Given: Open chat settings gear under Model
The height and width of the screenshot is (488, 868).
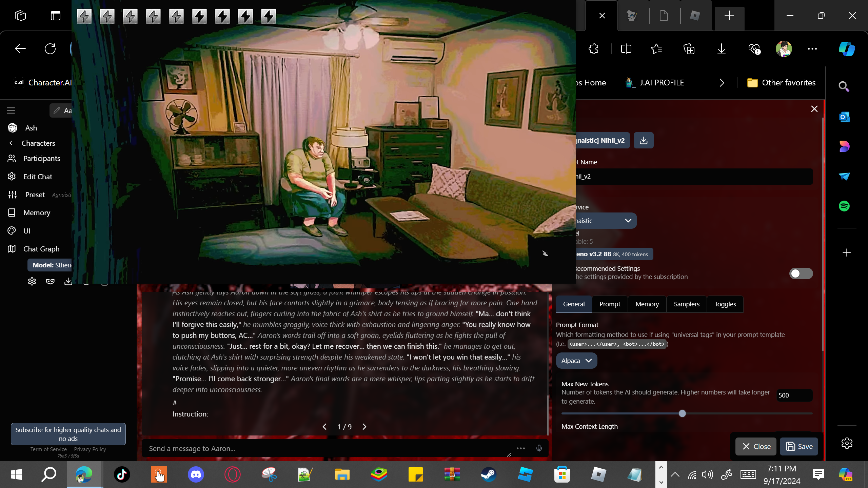Looking at the screenshot, I should [x=32, y=281].
